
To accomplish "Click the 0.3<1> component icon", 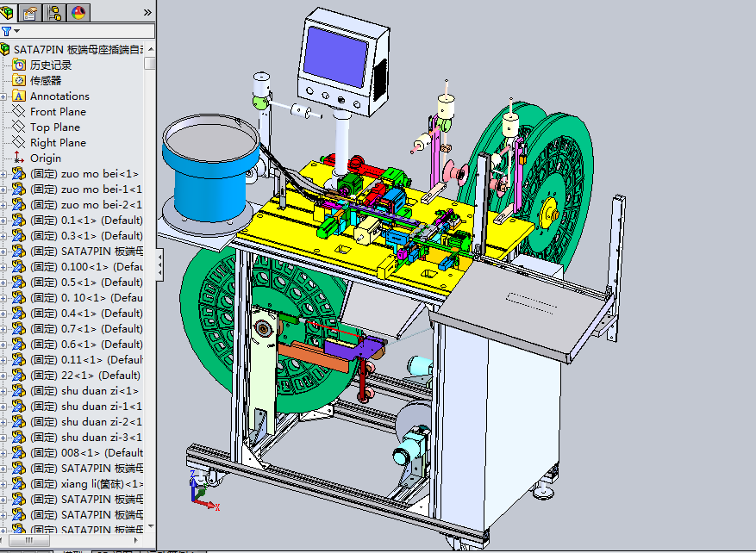I will [x=19, y=235].
